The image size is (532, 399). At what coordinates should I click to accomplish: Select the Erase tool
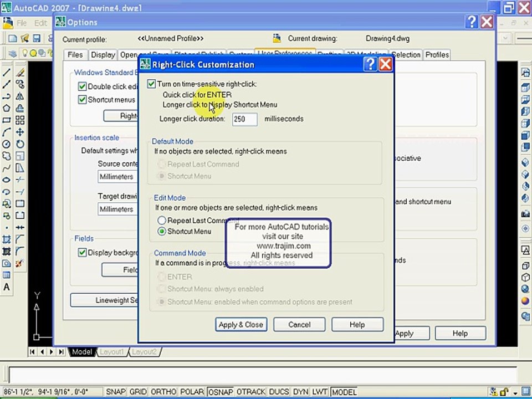(x=20, y=72)
